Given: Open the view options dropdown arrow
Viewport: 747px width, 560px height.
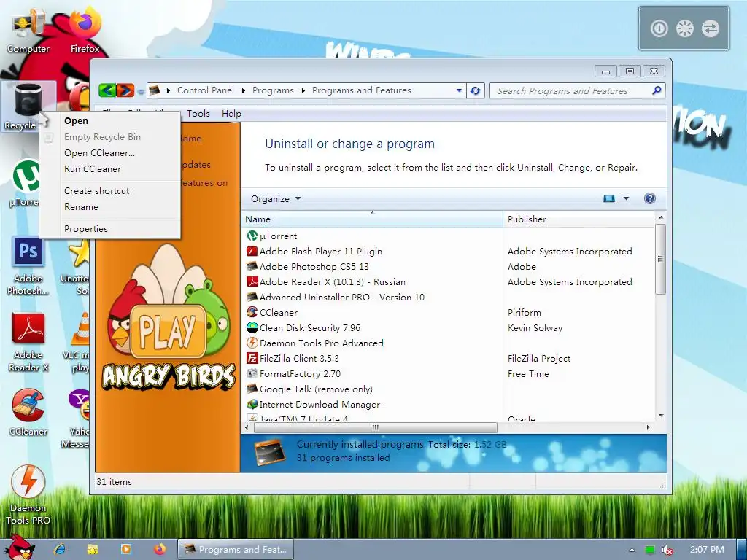Looking at the screenshot, I should (626, 198).
